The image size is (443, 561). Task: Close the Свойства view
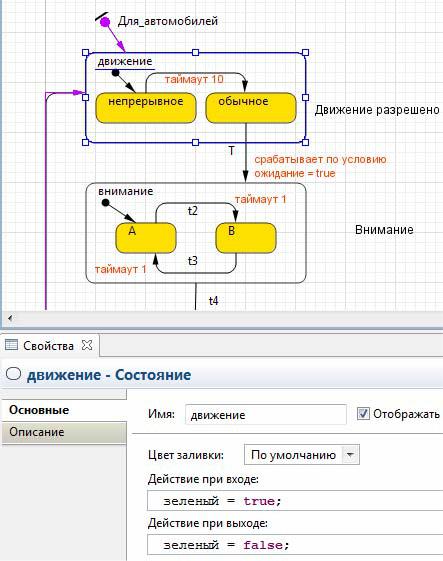click(87, 345)
